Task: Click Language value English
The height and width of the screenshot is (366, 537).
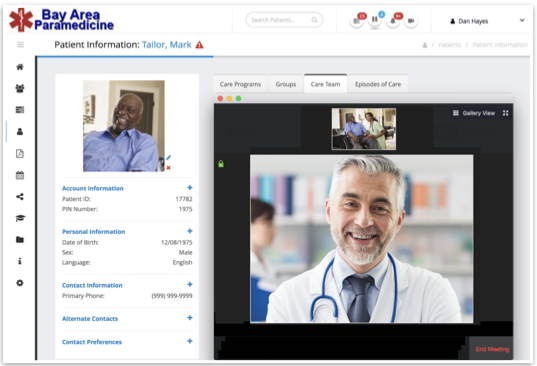Action: tap(183, 263)
